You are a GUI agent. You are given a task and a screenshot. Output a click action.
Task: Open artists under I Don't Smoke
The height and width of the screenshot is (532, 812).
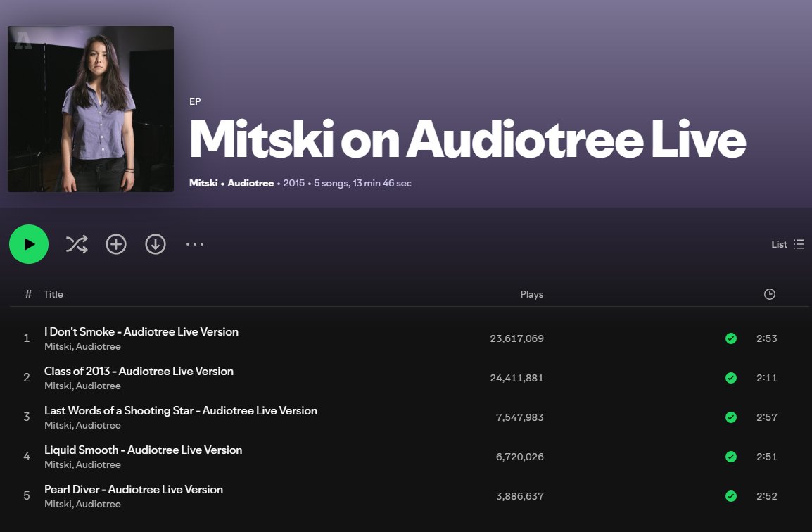click(x=82, y=346)
